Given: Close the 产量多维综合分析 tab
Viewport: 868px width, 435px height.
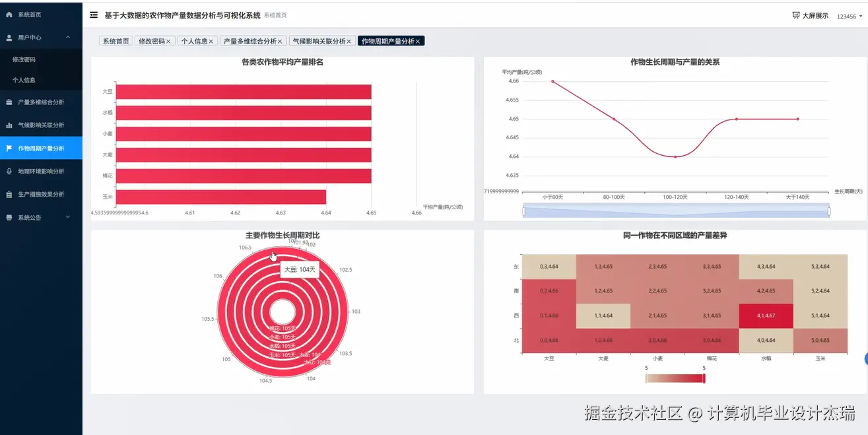Looking at the screenshot, I should [x=280, y=42].
